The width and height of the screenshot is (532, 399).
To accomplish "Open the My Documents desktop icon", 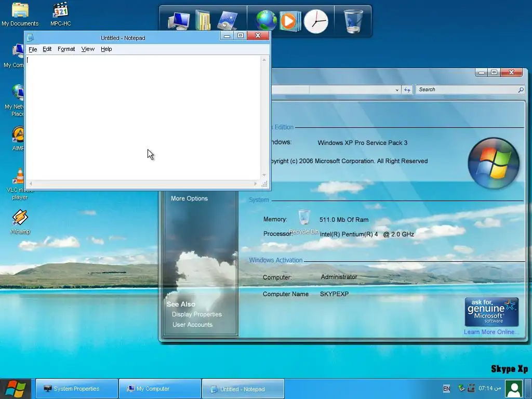I will pyautogui.click(x=20, y=14).
